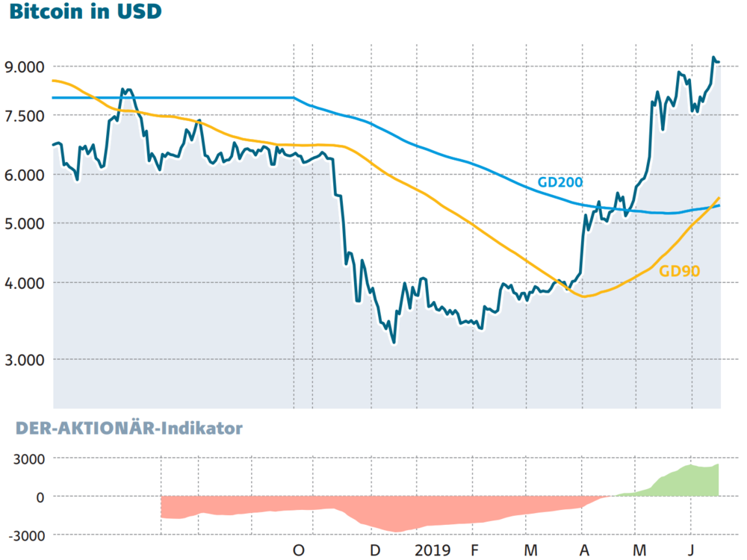Screen dimensions: 747x560
Task: Click the 'O' October month marker
Action: tap(299, 550)
